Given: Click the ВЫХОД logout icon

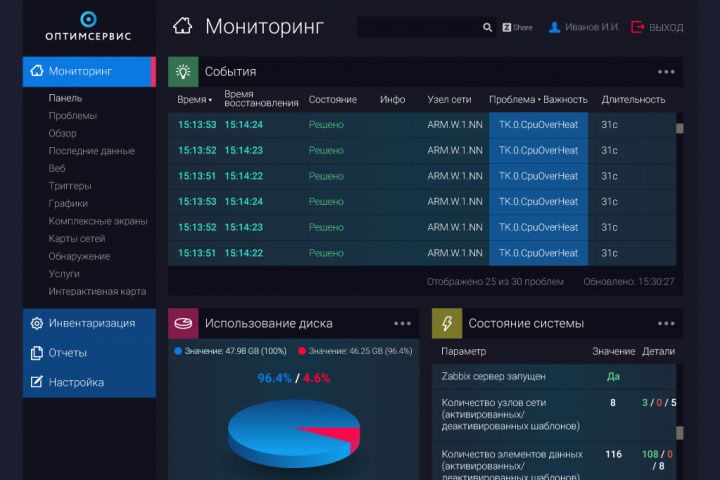Looking at the screenshot, I should pos(638,27).
